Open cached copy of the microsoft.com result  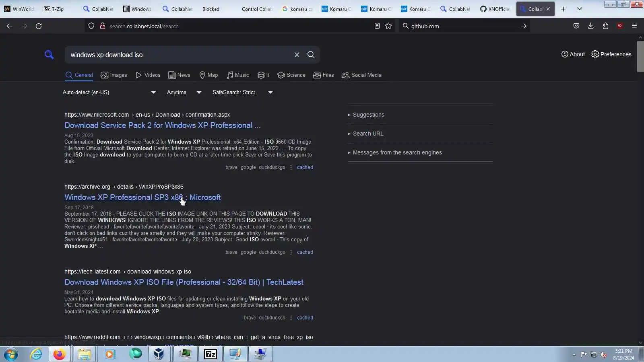[305, 167]
